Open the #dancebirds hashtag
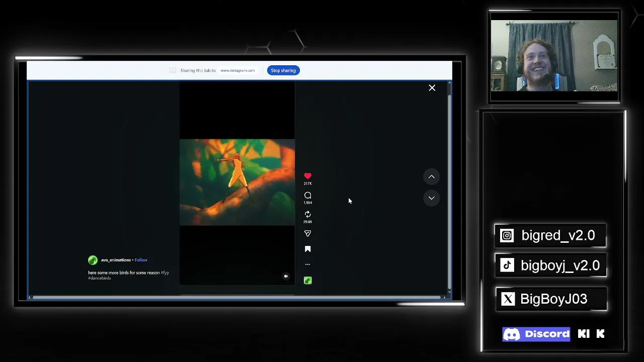The width and height of the screenshot is (644, 362). coord(99,278)
